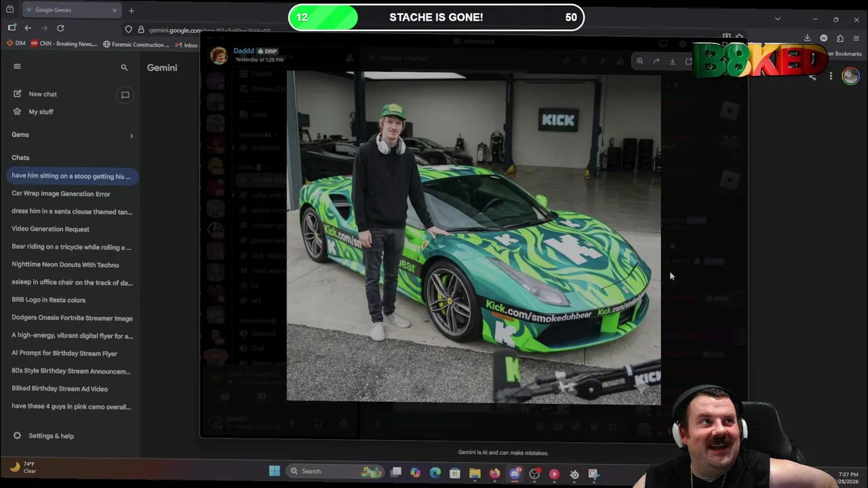Open chat 'Dodgers Onesie Fortnite Streamer Image'
868x488 pixels.
click(73, 318)
